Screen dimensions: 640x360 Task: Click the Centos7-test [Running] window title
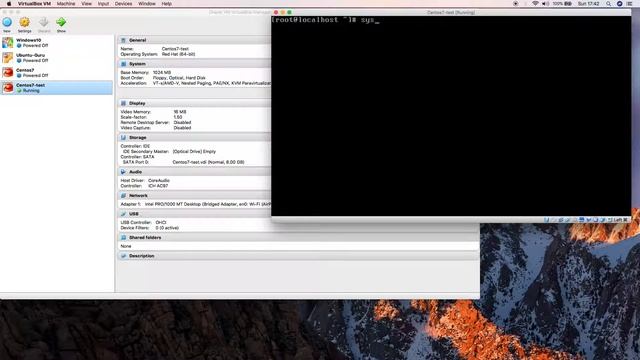click(x=451, y=12)
